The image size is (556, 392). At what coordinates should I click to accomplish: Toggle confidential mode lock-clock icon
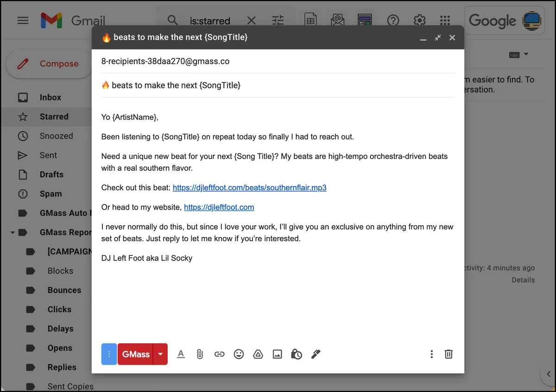(297, 354)
